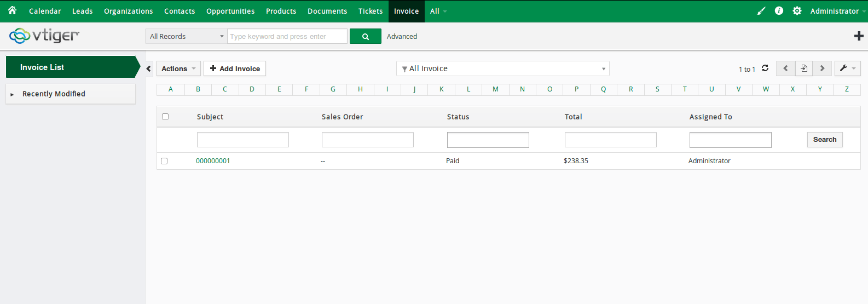Click the quick create plus icon

point(859,36)
